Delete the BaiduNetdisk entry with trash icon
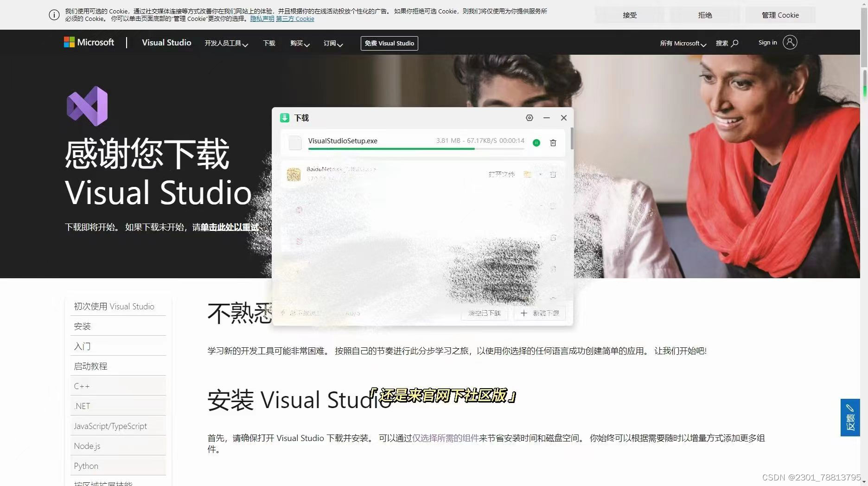The width and height of the screenshot is (868, 486). [553, 174]
